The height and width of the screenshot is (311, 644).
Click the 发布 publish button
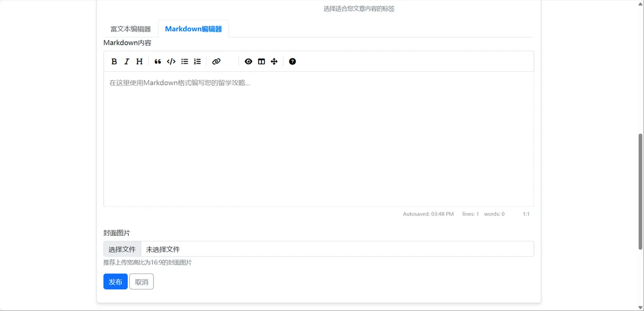click(115, 282)
